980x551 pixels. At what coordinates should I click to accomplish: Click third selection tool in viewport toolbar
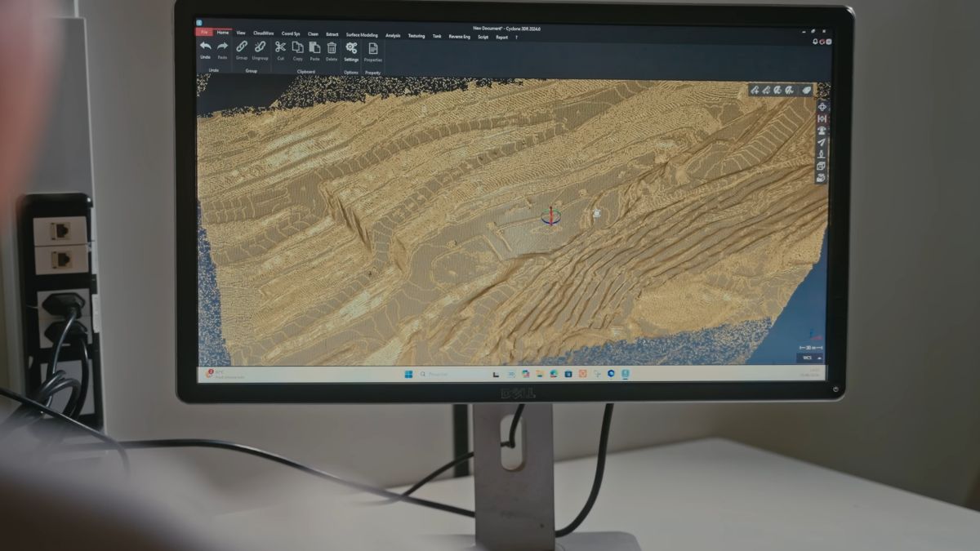tap(778, 90)
